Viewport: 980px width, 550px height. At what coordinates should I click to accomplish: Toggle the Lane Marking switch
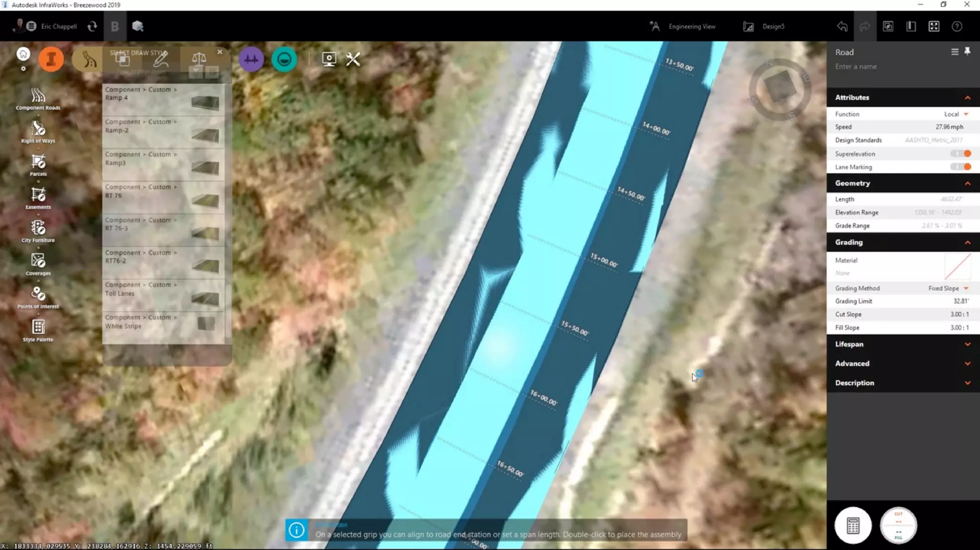tap(961, 167)
